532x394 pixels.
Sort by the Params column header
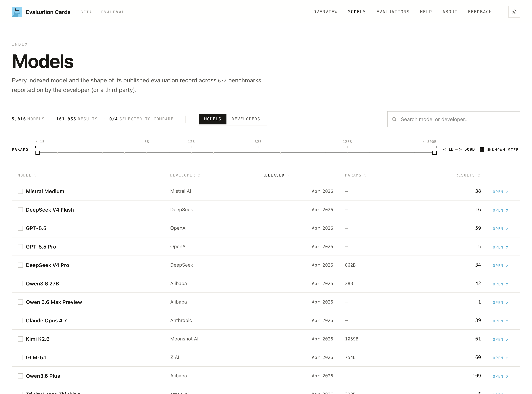(356, 175)
